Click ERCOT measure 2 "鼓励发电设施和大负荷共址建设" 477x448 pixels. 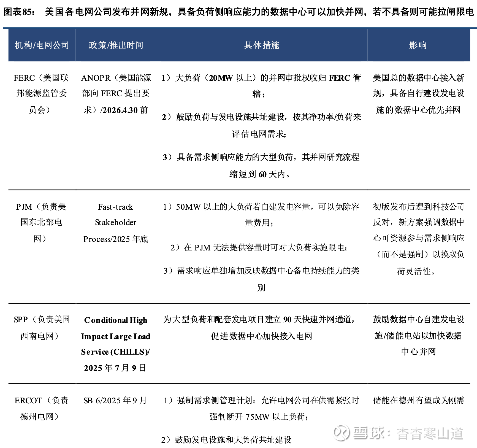pos(226,440)
